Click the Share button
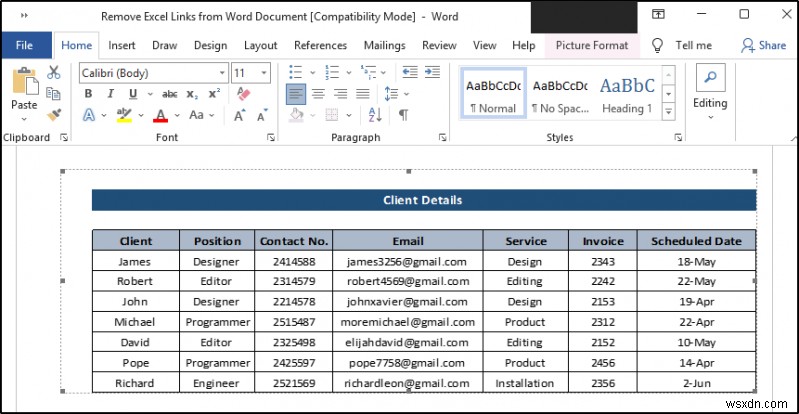This screenshot has width=799, height=414. click(763, 45)
